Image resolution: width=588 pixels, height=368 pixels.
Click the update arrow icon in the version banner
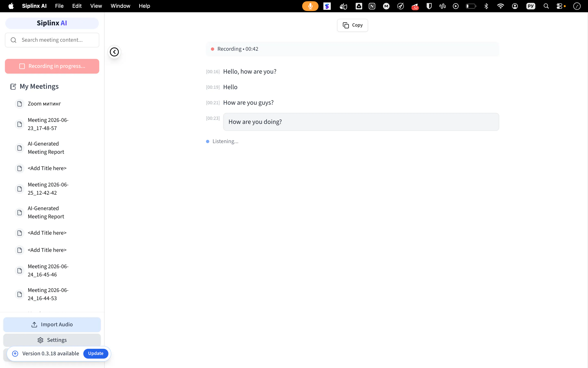(x=15, y=354)
